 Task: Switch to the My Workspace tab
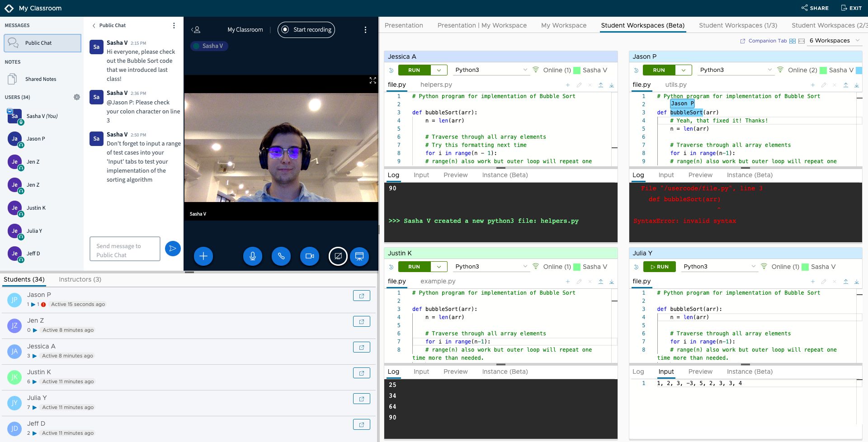pos(563,25)
